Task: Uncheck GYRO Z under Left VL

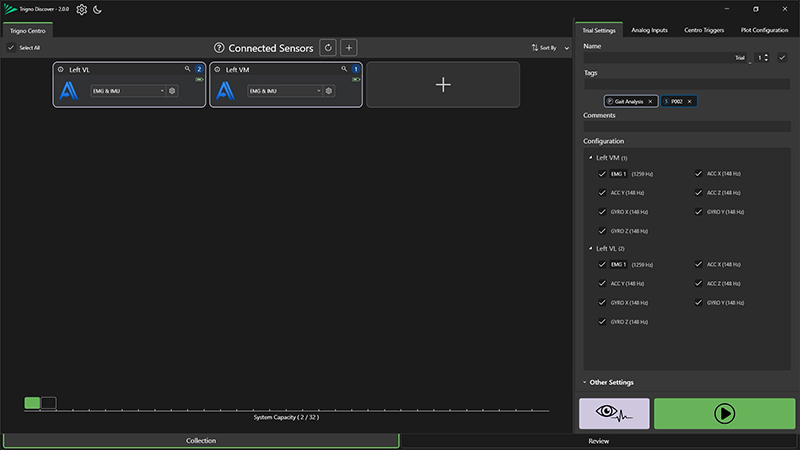Action: (x=602, y=322)
